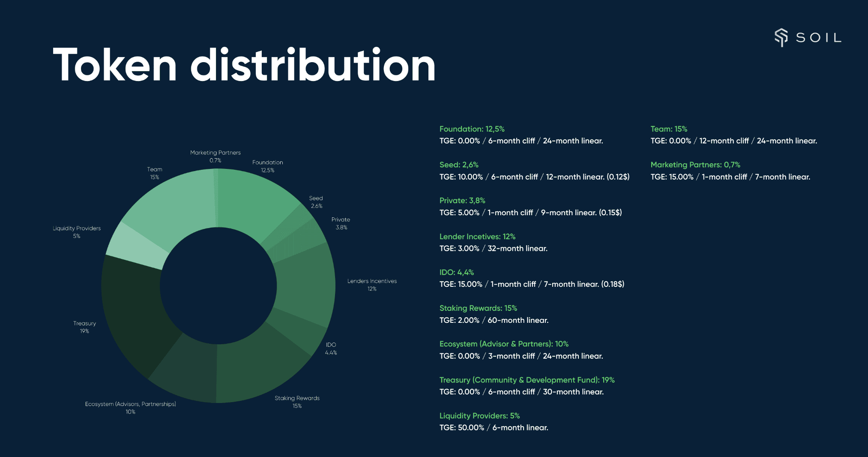Click the "Liquidity Providers: 5%" green heading
This screenshot has height=457, width=868.
tap(479, 416)
